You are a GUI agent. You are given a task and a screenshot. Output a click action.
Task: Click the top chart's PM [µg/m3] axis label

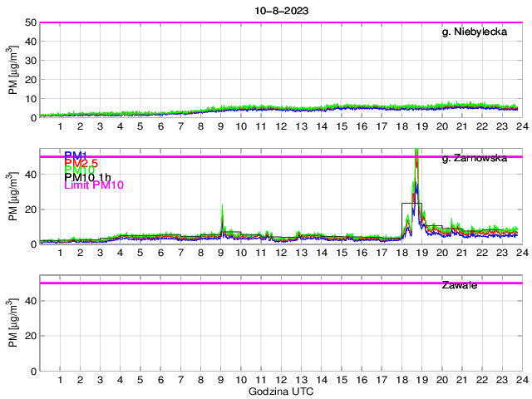(x=12, y=70)
